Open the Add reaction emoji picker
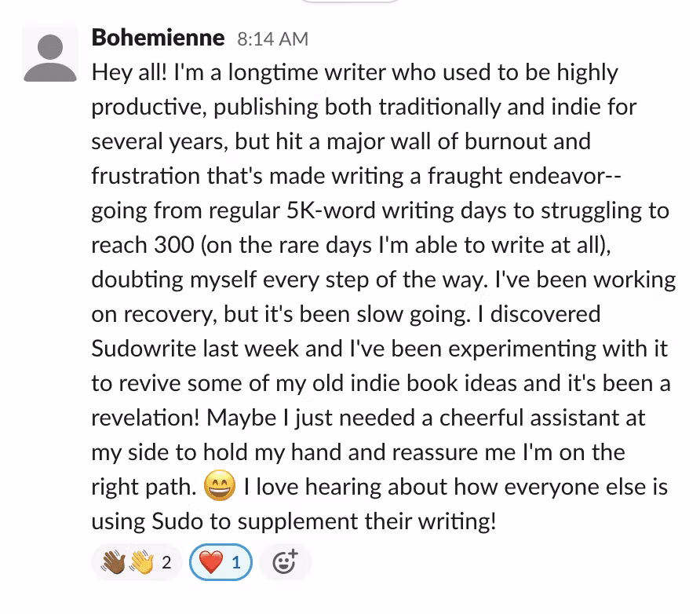 pyautogui.click(x=285, y=561)
